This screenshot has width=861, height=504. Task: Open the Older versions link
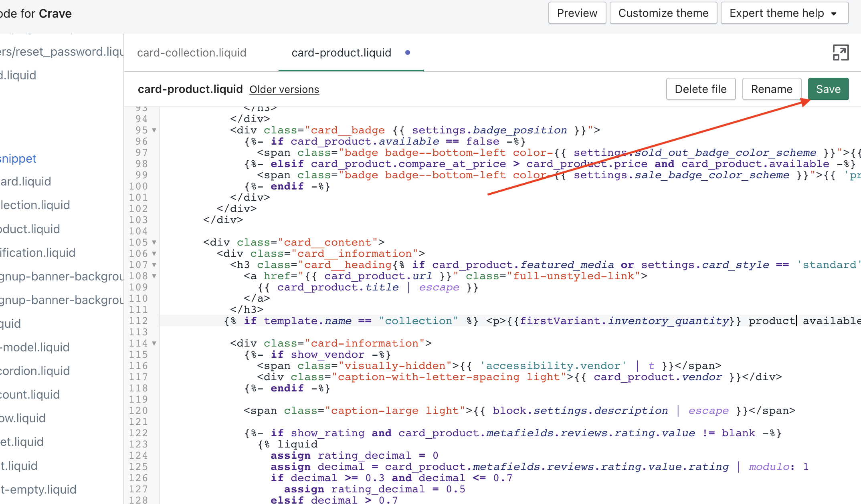point(284,89)
